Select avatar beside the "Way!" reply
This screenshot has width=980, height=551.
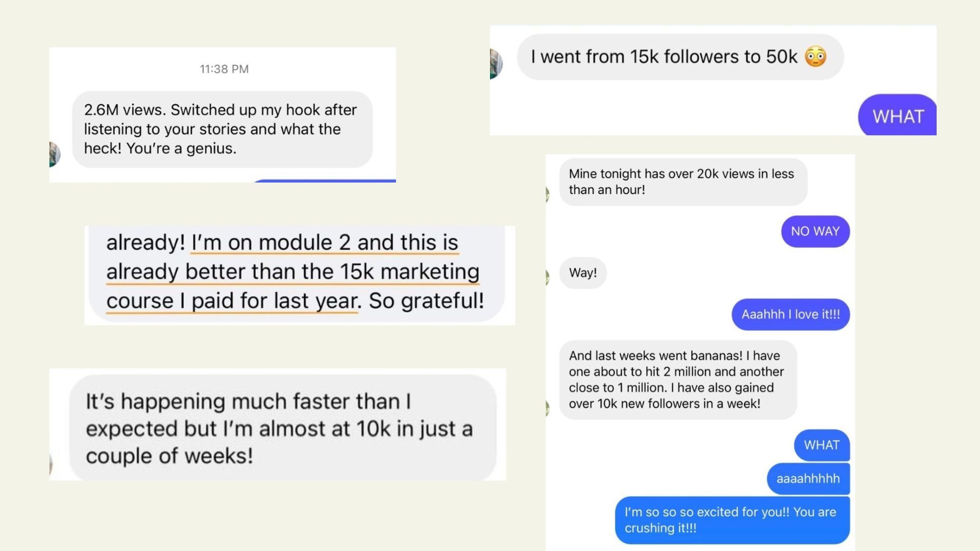tap(548, 277)
